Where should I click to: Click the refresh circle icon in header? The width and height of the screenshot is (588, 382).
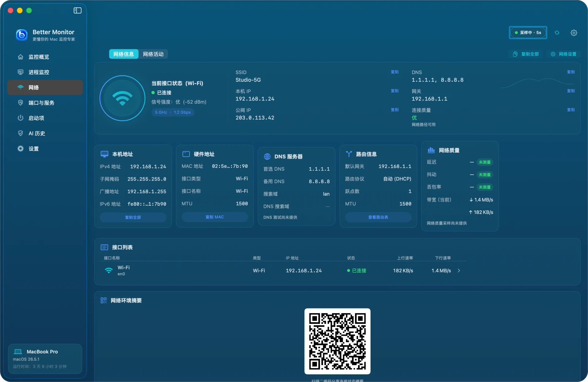point(557,32)
